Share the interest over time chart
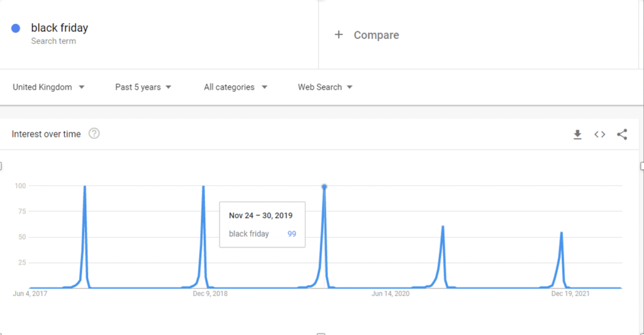Image resolution: width=644 pixels, height=335 pixels. tap(622, 134)
